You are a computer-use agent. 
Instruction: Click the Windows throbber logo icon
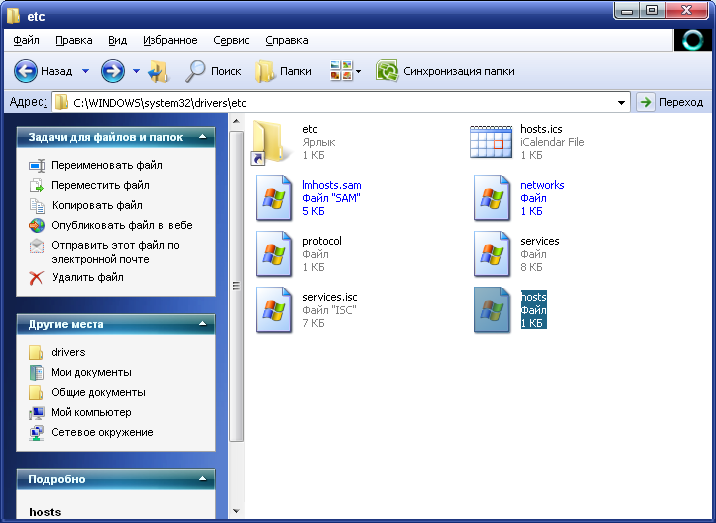click(692, 41)
